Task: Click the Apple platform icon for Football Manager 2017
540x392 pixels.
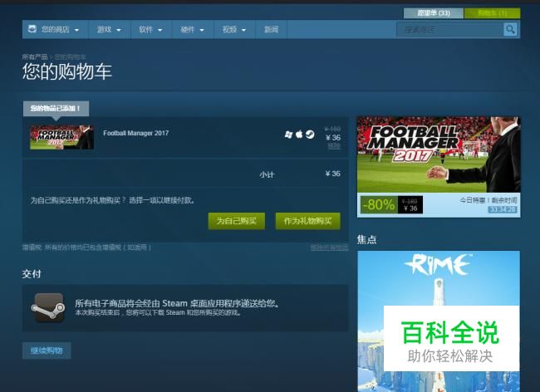Action: click(299, 135)
